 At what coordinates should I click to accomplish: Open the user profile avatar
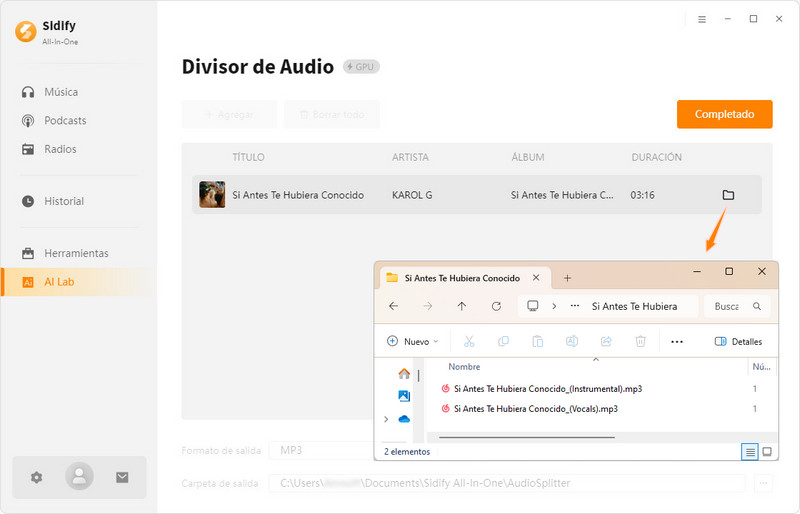pos(79,476)
